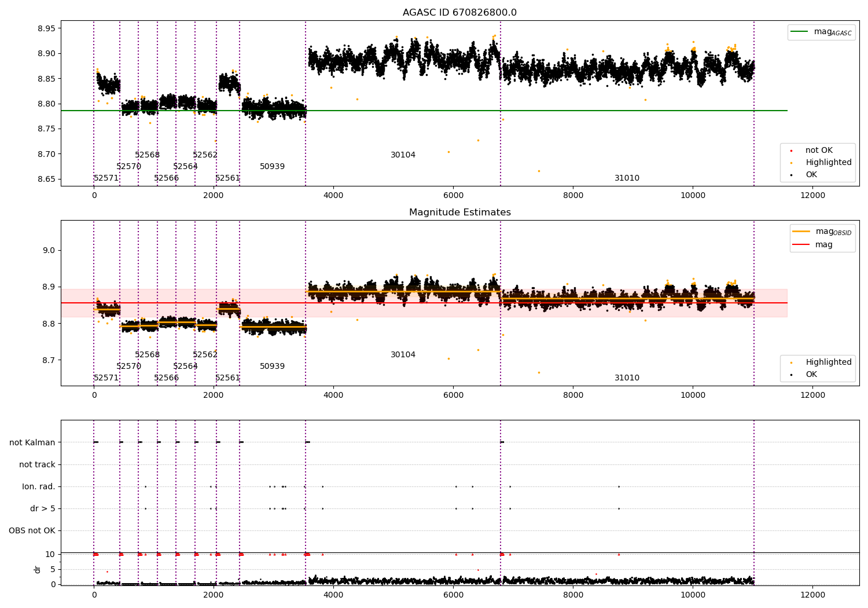Viewport: 868px width, 608px height.
Task: Click OBSID label 52564 in the top plot
Action: [186, 167]
